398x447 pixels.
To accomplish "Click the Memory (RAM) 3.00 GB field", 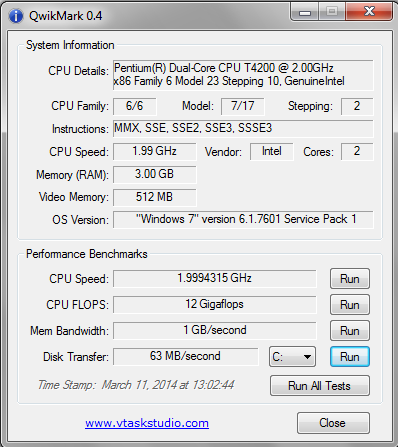I will coord(155,174).
